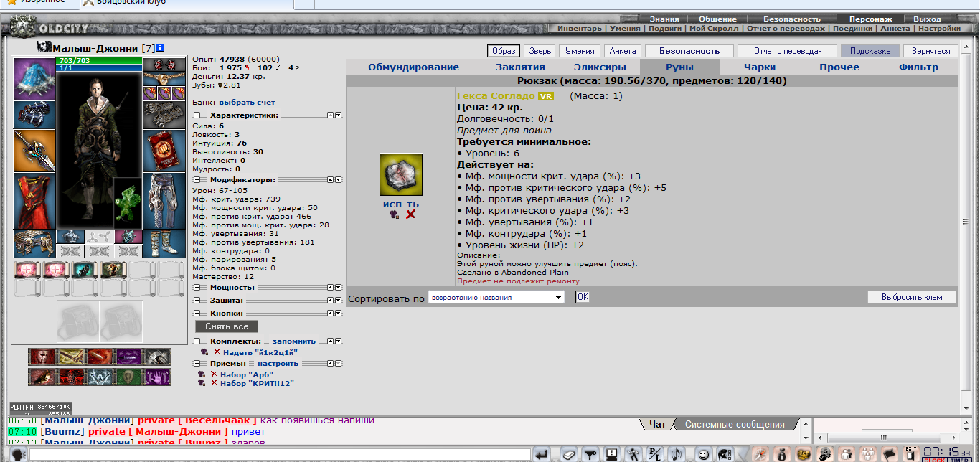Collapse the Комплекты section
The width and height of the screenshot is (980, 462).
(197, 341)
